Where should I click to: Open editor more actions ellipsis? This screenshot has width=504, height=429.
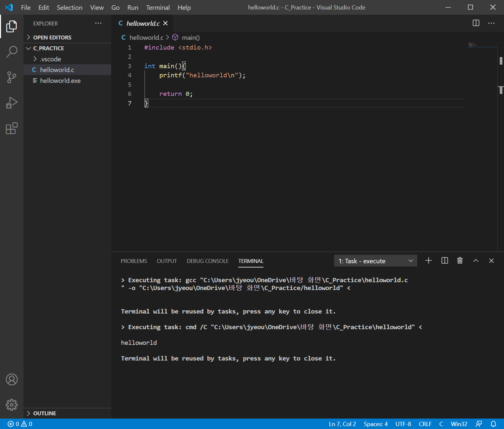pyautogui.click(x=491, y=23)
